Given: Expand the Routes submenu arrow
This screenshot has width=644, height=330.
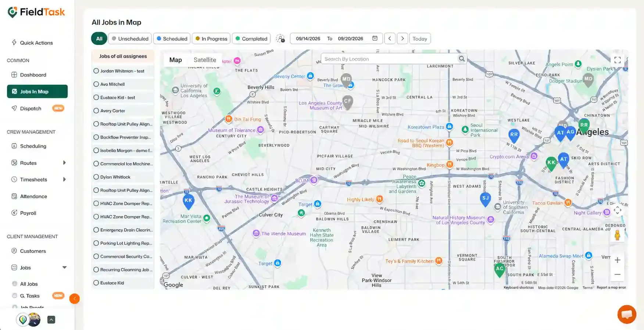Looking at the screenshot, I should click(64, 163).
